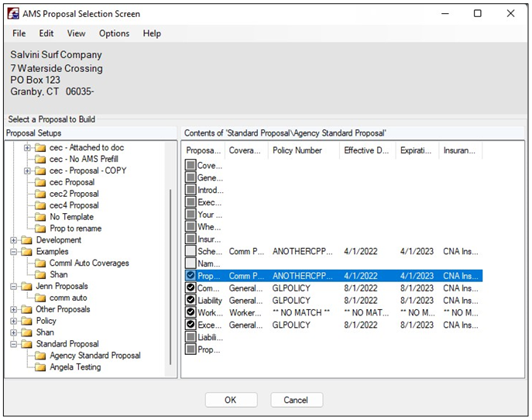
Task: Click the grayed checkbox for 'Introd...' row
Action: pyautogui.click(x=190, y=190)
